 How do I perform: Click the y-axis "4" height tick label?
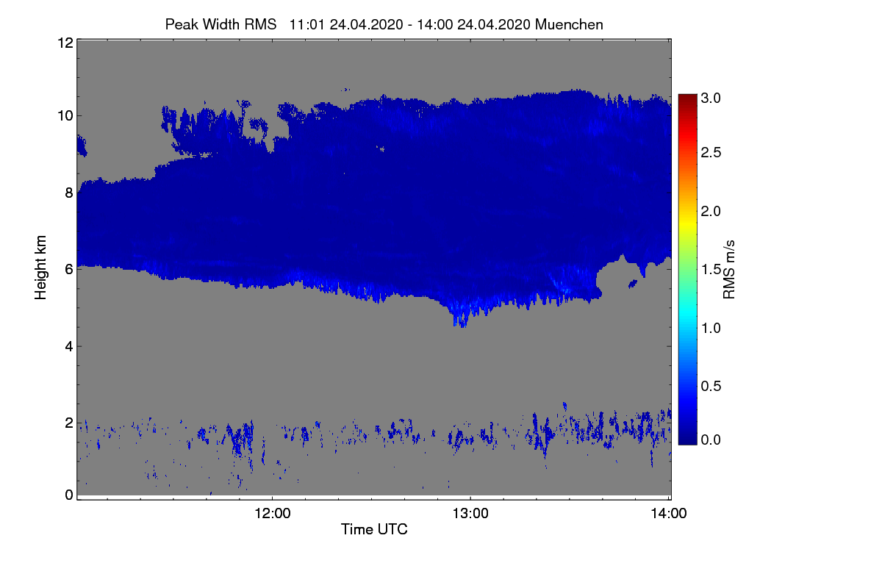[x=68, y=345]
